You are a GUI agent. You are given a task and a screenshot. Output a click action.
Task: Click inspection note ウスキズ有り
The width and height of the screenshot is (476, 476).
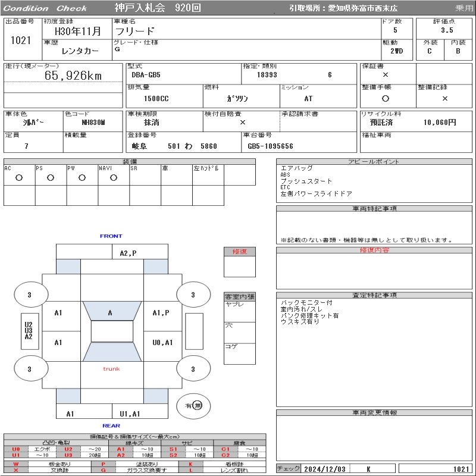coord(300,322)
